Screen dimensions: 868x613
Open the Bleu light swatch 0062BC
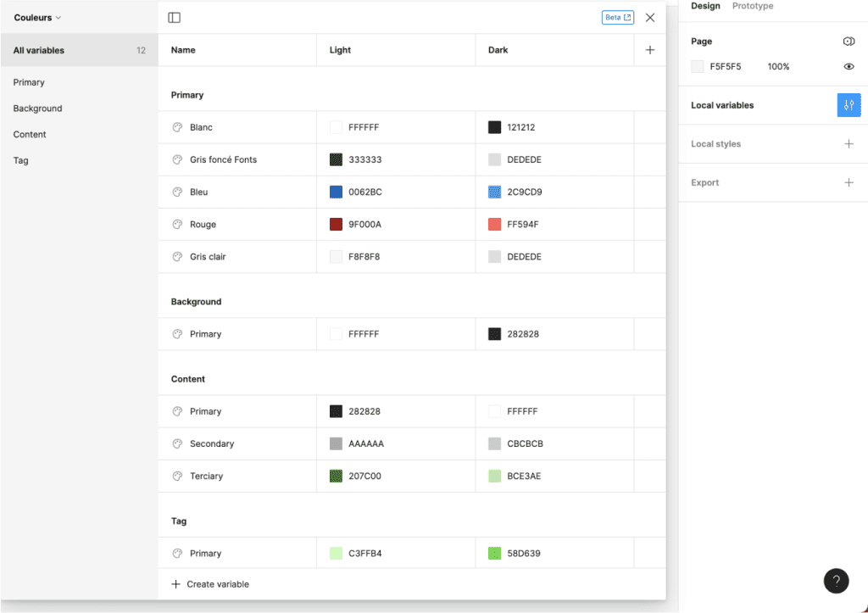click(336, 192)
